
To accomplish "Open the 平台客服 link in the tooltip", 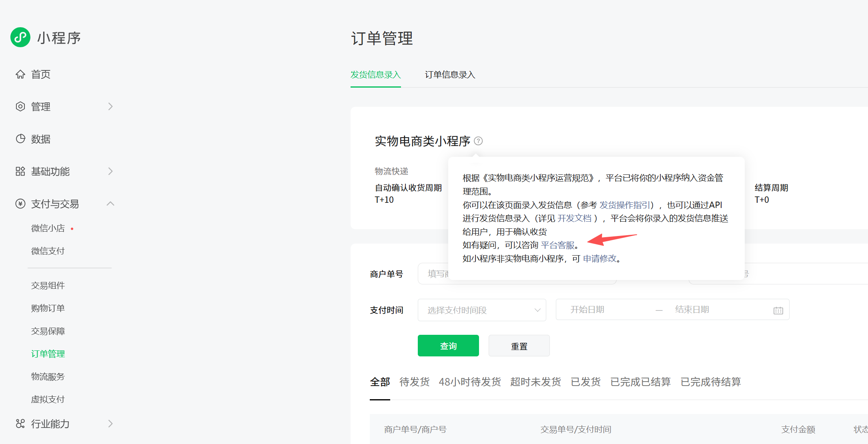I will click(x=557, y=245).
